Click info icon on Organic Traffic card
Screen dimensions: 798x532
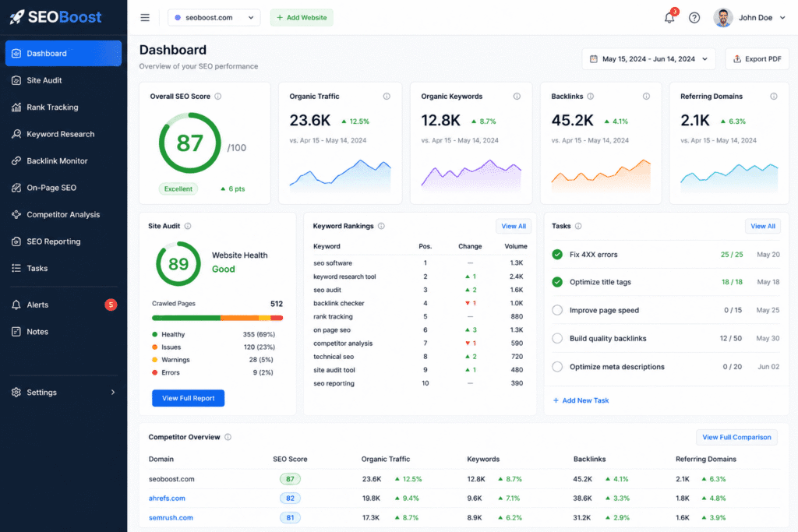(387, 96)
